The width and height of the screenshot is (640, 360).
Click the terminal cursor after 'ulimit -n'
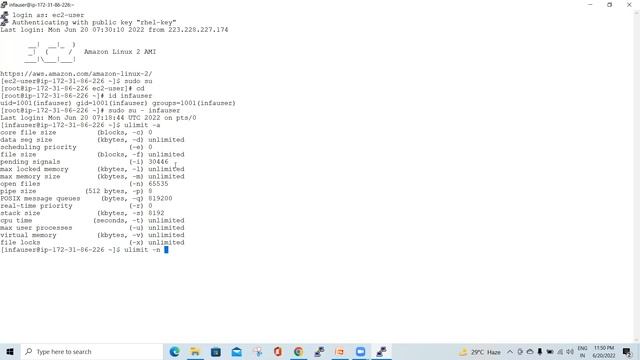[x=166, y=250]
